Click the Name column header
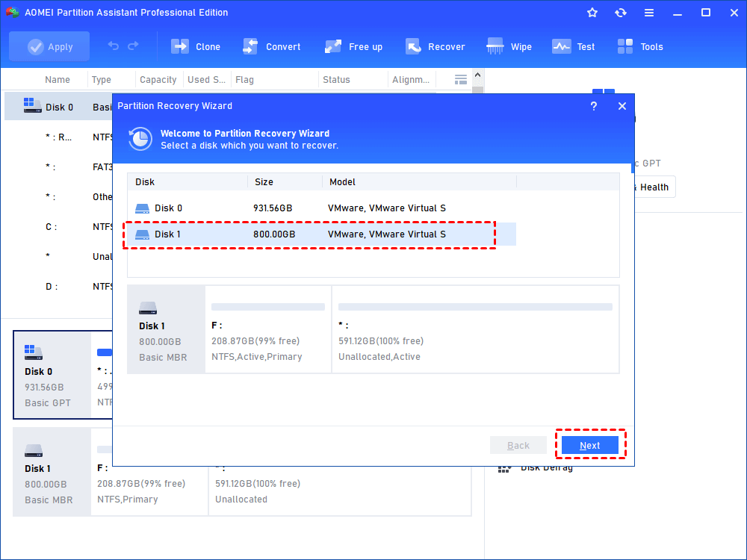747x560 pixels. pos(58,80)
